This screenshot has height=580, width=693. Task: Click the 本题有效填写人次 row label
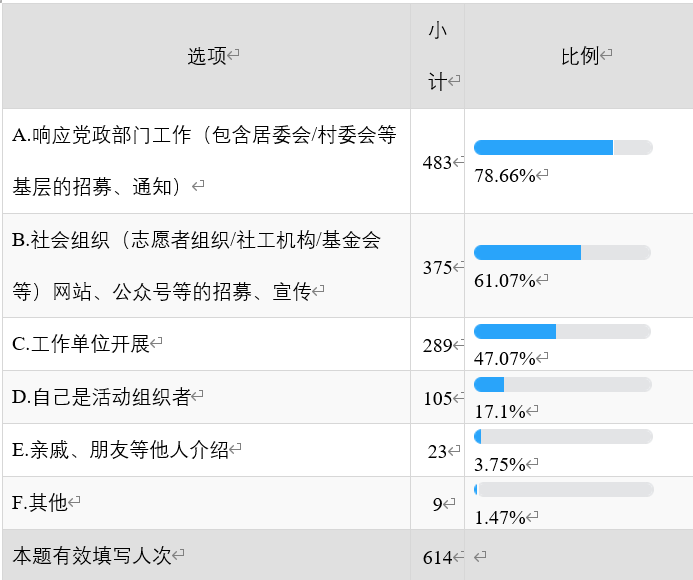pos(92,556)
